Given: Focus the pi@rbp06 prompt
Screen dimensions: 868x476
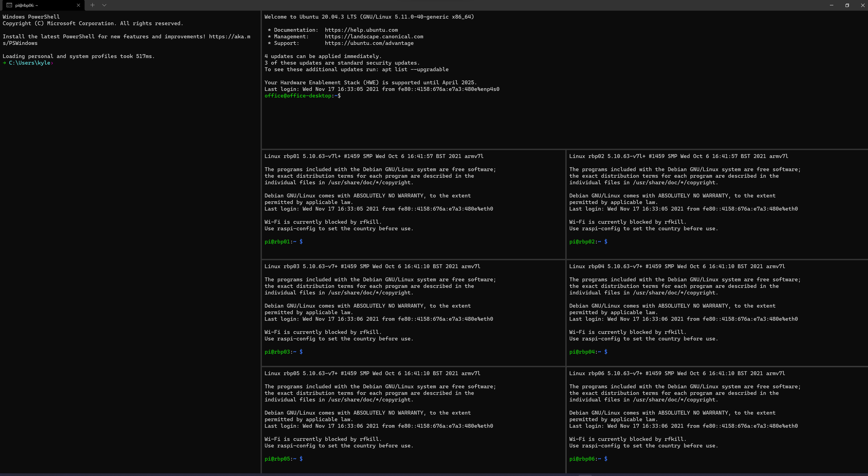Looking at the screenshot, I should point(588,459).
